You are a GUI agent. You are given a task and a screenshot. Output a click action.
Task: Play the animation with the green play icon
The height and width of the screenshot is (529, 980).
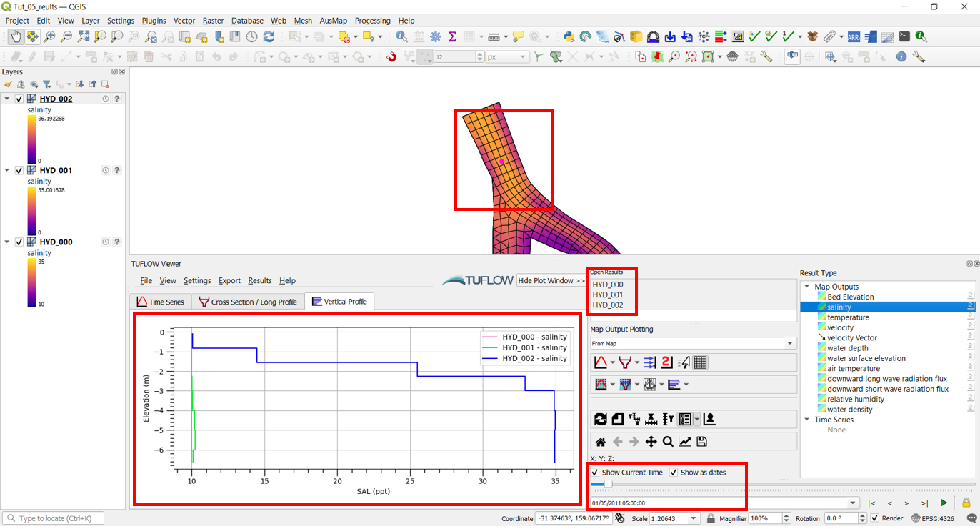[x=944, y=503]
